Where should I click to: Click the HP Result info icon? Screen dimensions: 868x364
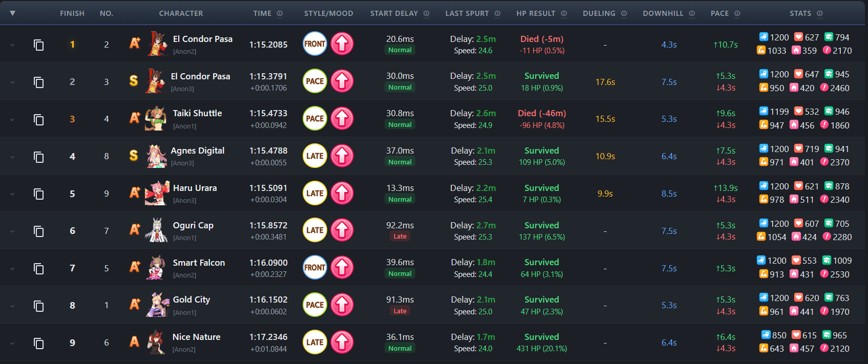564,13
